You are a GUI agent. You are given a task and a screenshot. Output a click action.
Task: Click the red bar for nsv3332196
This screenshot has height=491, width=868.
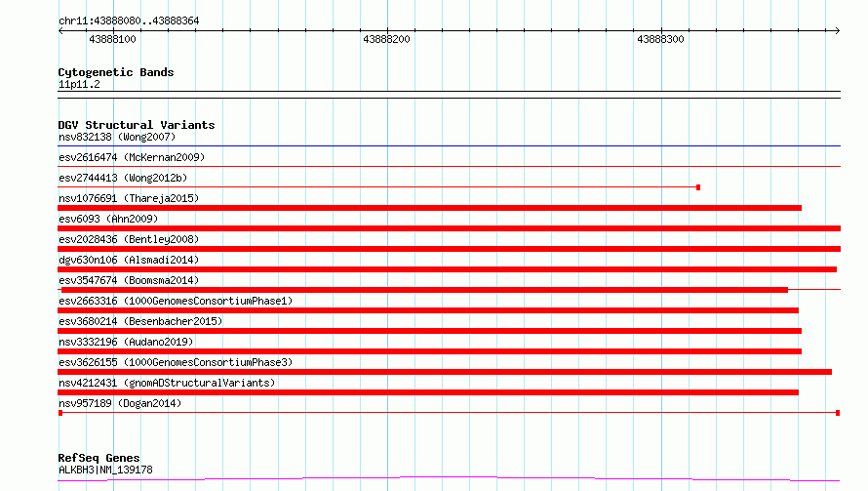coord(429,351)
